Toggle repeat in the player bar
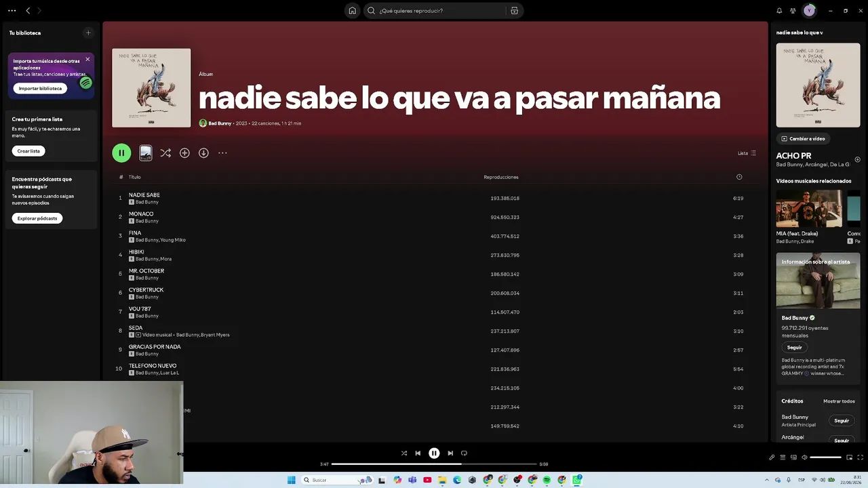Viewport: 868px width, 488px height. coord(464,453)
